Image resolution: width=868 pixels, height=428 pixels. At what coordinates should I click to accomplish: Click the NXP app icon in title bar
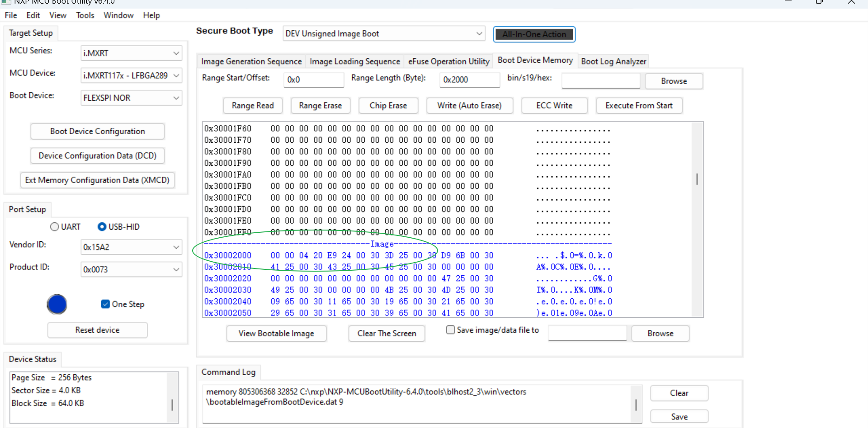tap(6, 2)
